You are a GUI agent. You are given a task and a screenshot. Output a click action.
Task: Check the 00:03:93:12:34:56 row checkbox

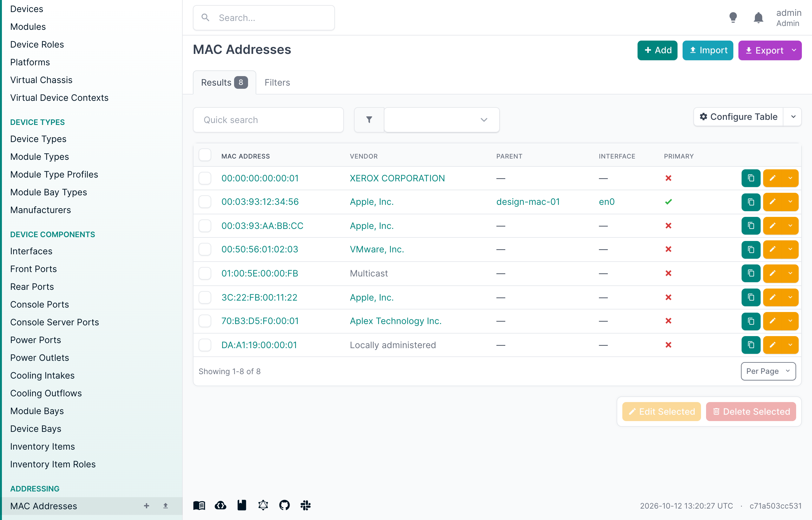click(205, 202)
